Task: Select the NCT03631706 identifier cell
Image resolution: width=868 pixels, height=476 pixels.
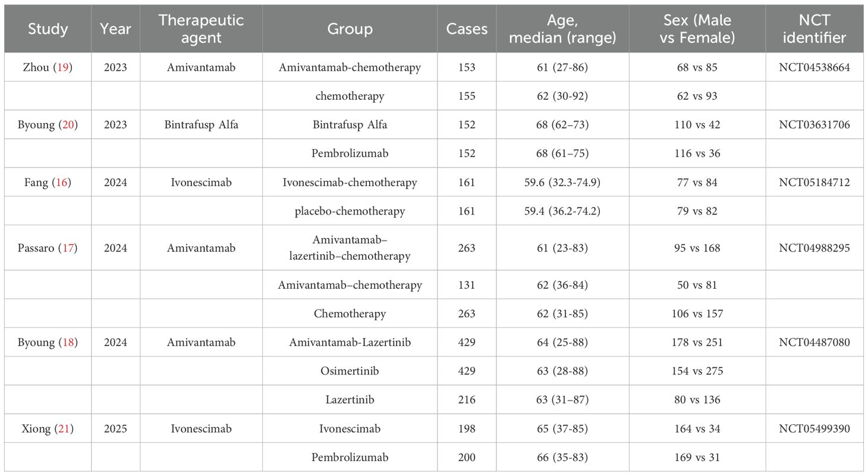Action: (x=814, y=125)
